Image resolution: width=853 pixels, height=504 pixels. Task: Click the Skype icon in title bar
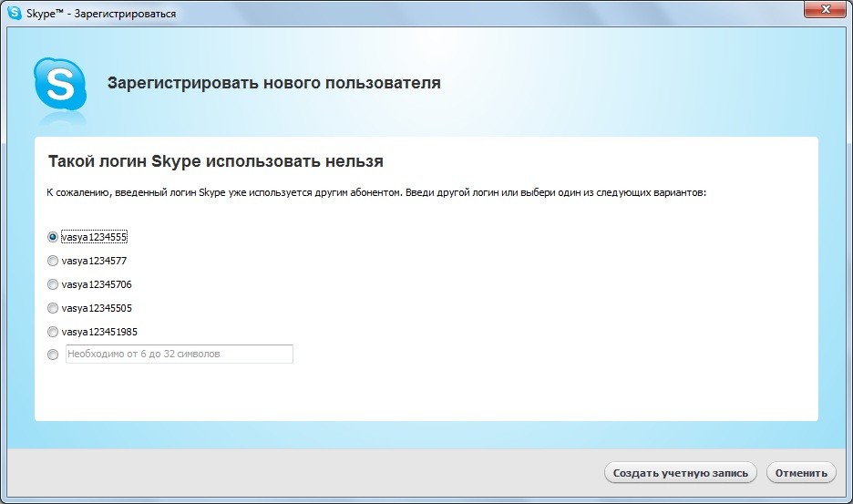[x=15, y=13]
